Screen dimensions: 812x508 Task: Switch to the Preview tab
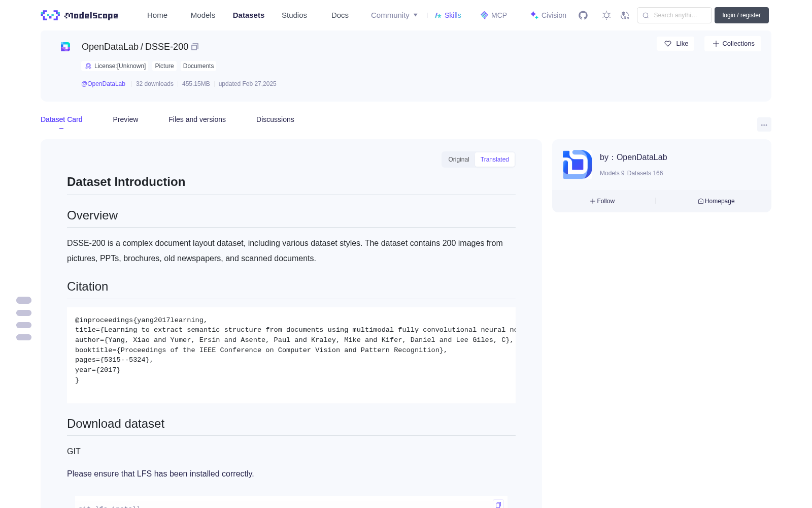pyautogui.click(x=125, y=119)
